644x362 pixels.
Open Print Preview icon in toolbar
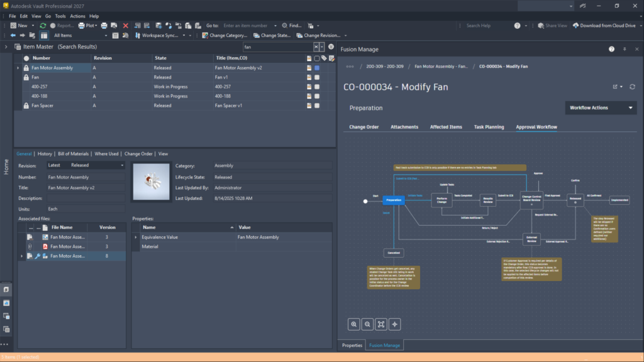coord(114,25)
